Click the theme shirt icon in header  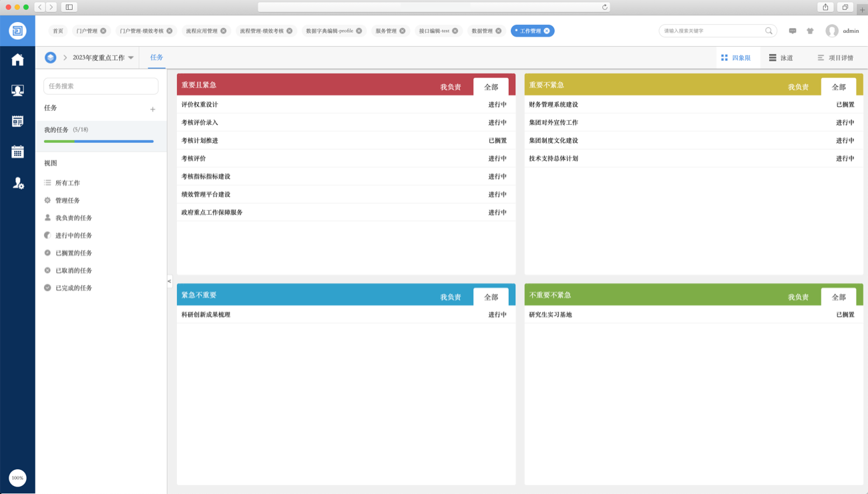pyautogui.click(x=810, y=31)
